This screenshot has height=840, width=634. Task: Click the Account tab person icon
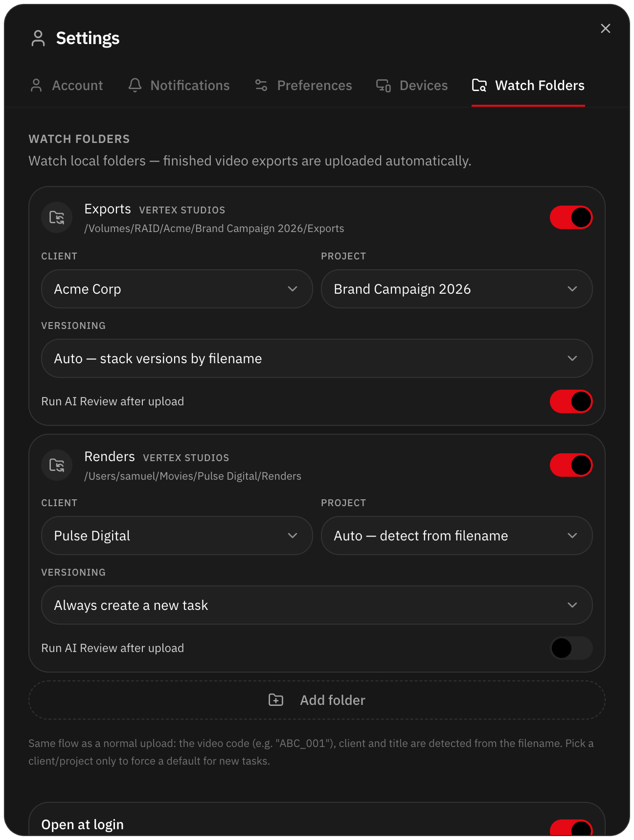point(36,85)
